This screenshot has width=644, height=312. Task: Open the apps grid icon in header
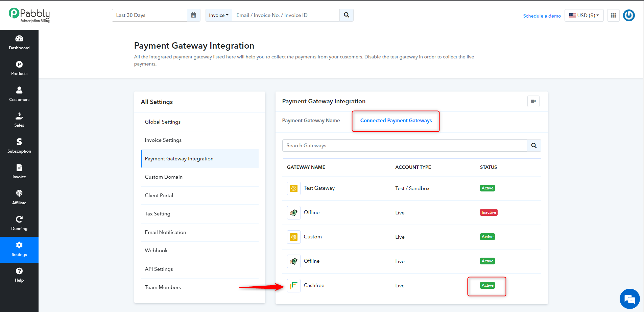[613, 15]
